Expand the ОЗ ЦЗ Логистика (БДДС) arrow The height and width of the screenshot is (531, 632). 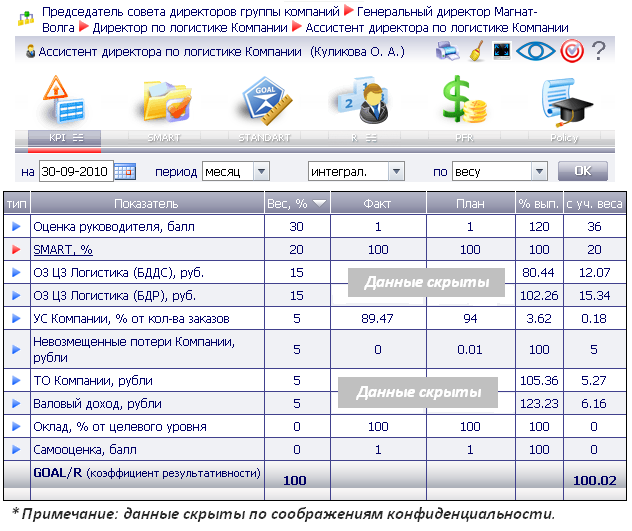click(16, 273)
